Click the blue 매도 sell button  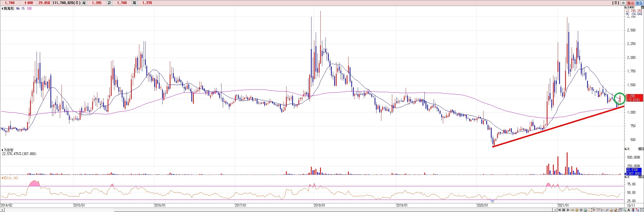[x=639, y=3]
